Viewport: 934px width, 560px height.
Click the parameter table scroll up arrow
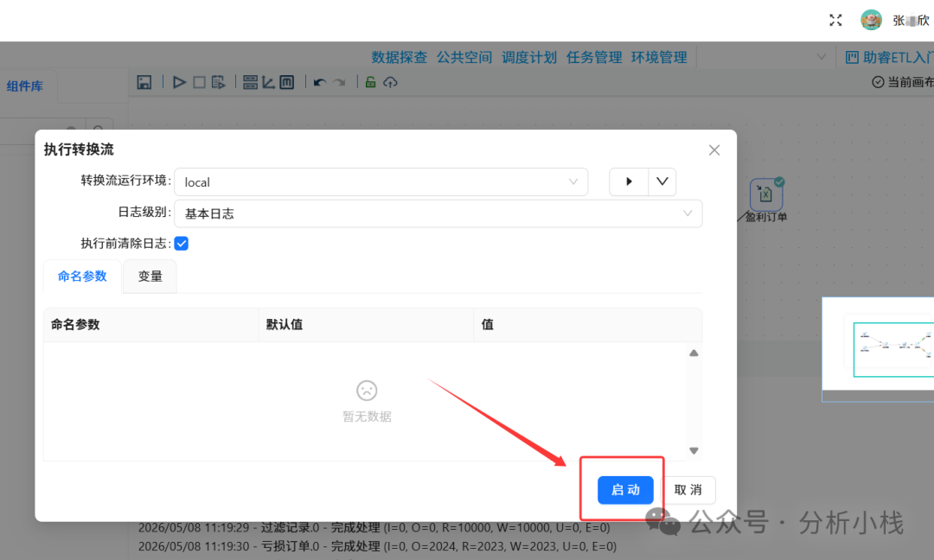[x=694, y=353]
